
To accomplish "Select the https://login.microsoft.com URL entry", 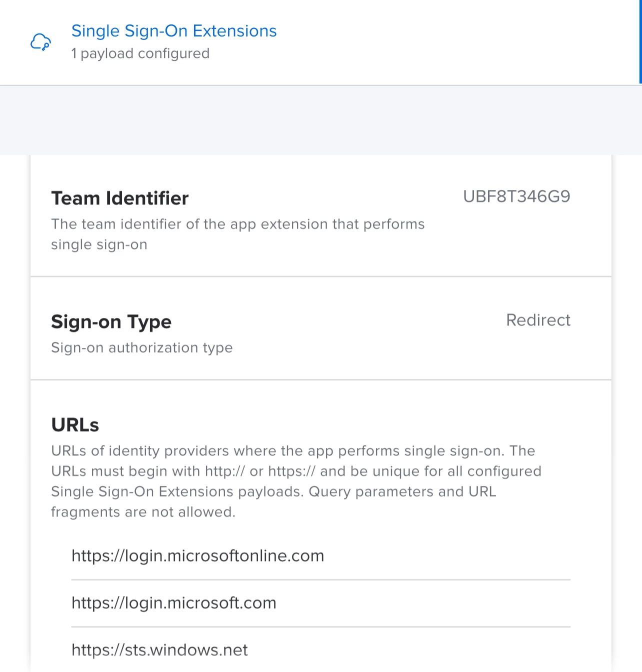I will point(321,603).
